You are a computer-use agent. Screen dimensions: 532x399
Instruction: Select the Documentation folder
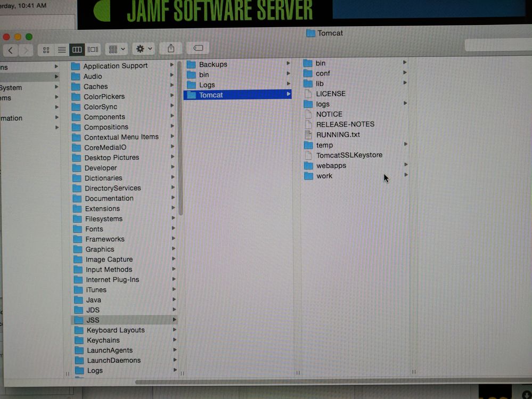pos(109,199)
